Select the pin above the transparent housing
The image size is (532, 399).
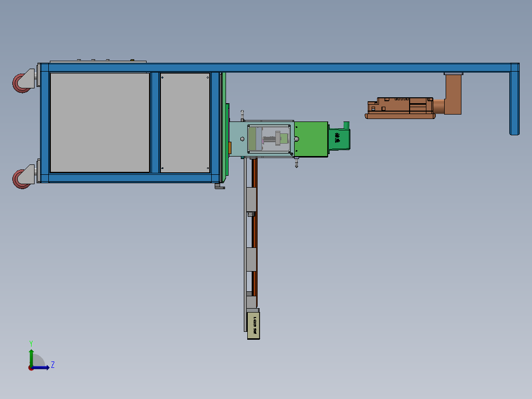point(242,116)
